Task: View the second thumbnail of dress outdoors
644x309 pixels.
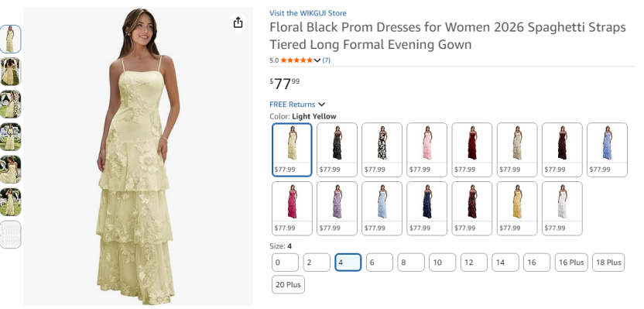Action: [10, 71]
